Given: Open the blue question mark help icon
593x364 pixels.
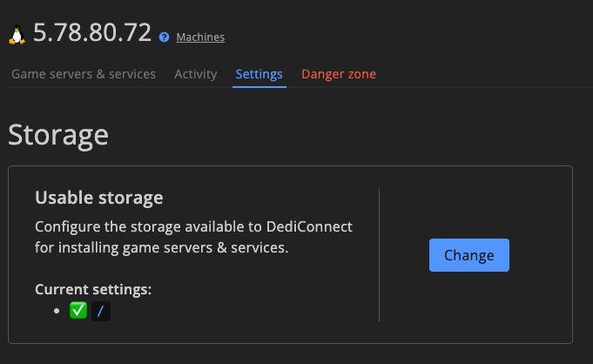Looking at the screenshot, I should coord(164,37).
